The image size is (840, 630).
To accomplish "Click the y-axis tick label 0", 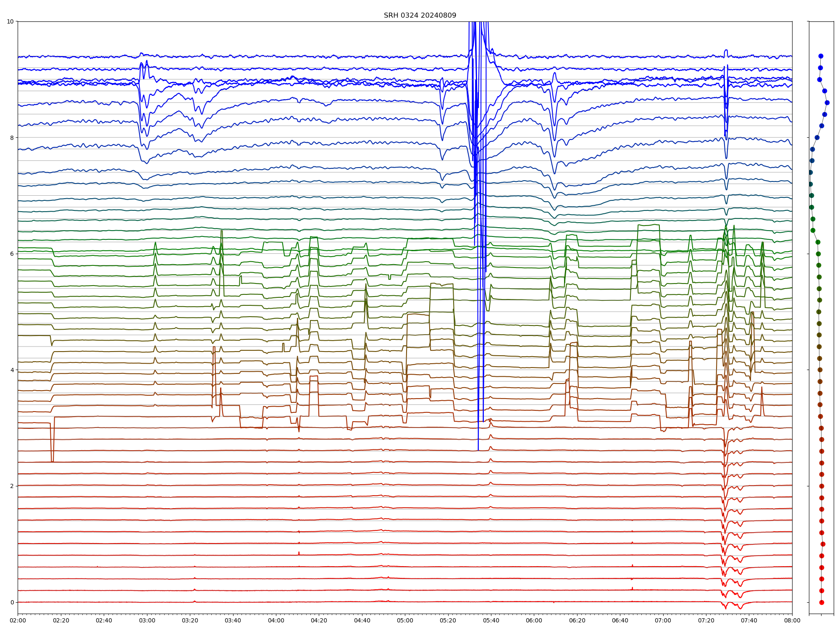I will click(12, 602).
